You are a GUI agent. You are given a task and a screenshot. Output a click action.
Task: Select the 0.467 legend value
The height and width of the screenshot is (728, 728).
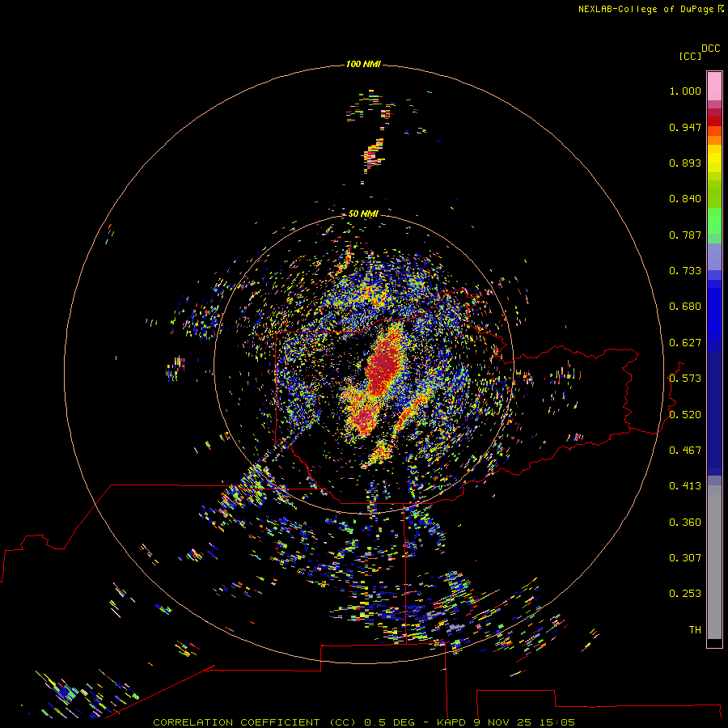click(x=685, y=451)
